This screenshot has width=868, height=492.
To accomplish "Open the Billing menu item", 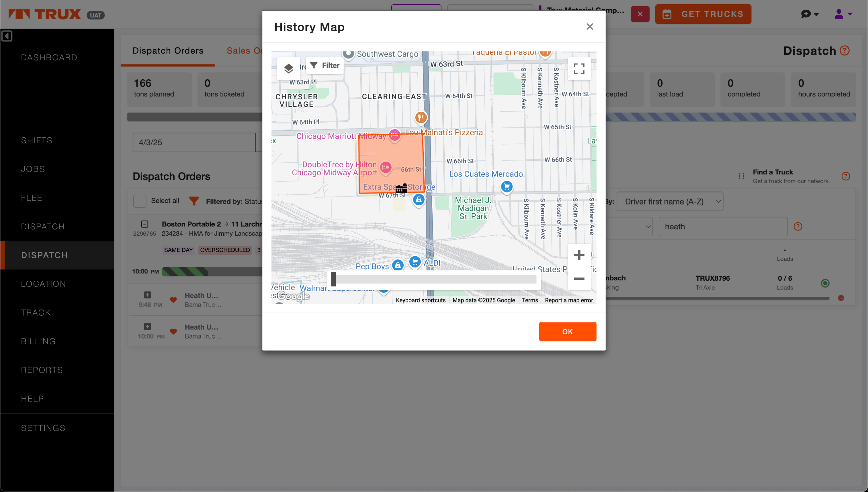I will tap(38, 341).
